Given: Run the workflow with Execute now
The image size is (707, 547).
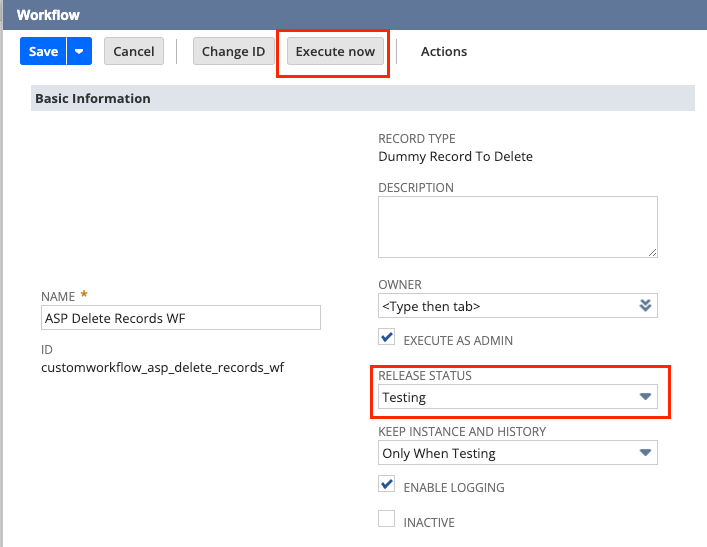Looking at the screenshot, I should [335, 52].
